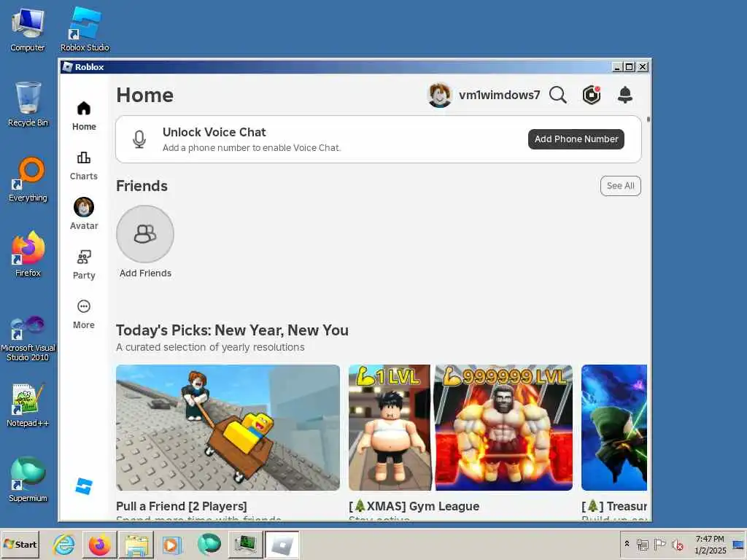Click the Add Phone Number button
Viewport: 747px width, 560px height.
[x=576, y=139]
